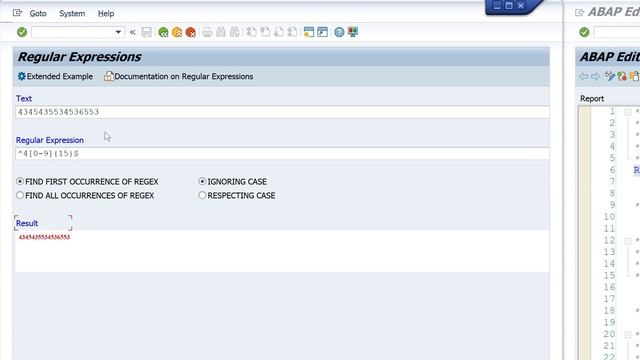Image resolution: width=640 pixels, height=360 pixels.
Task: Collapse code block at line 1 in ABAP Editor
Action: pyautogui.click(x=628, y=112)
